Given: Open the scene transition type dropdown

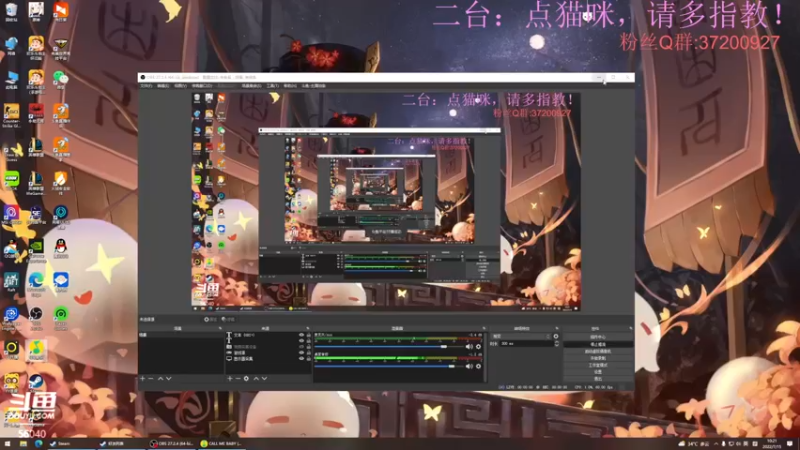Looking at the screenshot, I should (521, 336).
